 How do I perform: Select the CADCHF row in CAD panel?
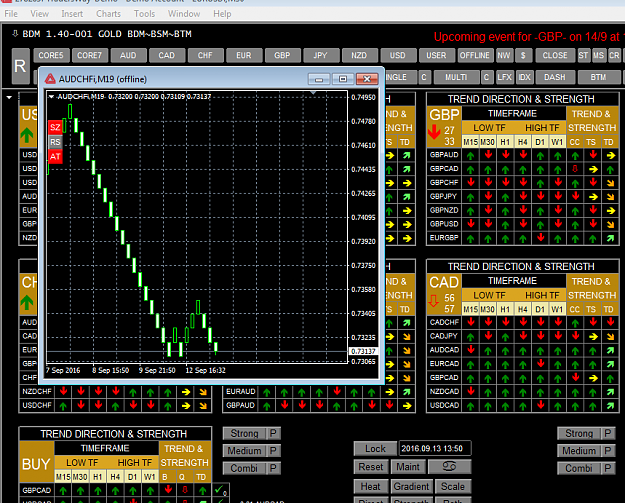click(523, 322)
